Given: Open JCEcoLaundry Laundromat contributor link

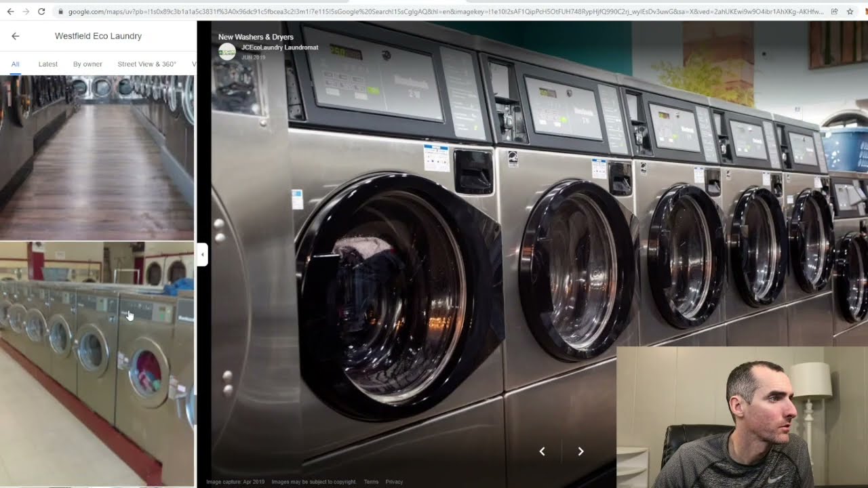Looking at the screenshot, I should 279,47.
